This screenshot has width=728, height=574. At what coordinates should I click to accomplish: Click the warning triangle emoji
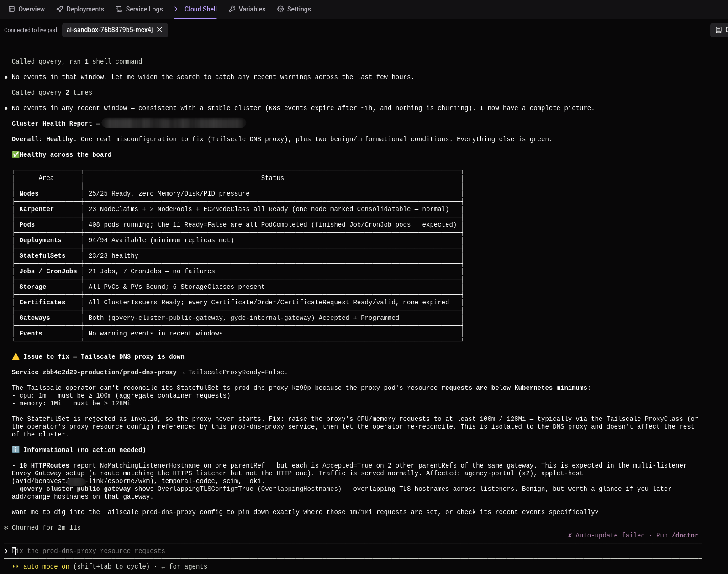pyautogui.click(x=16, y=357)
